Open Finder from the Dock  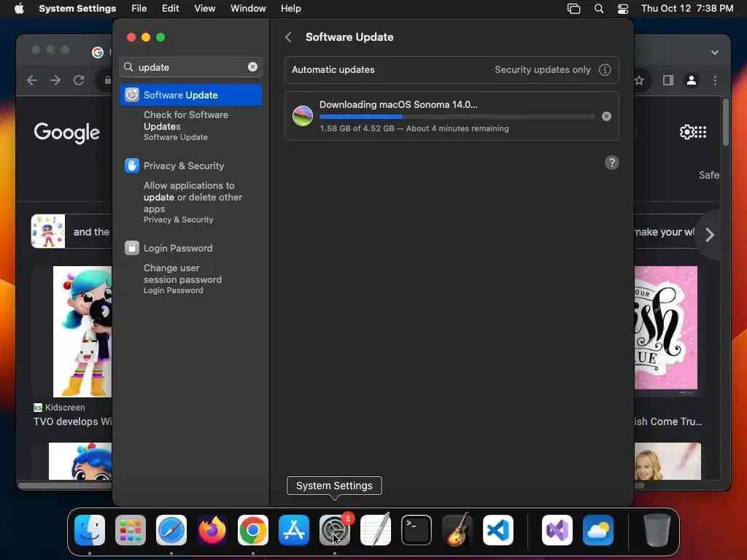pyautogui.click(x=90, y=530)
